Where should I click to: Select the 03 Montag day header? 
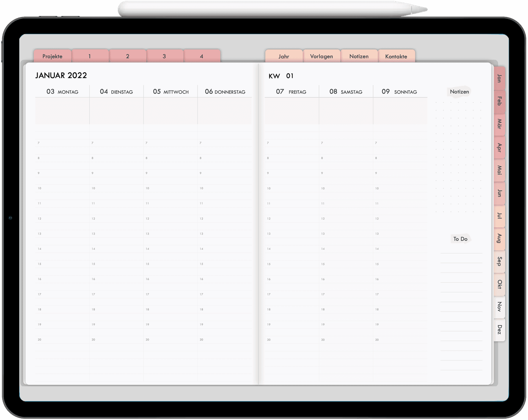click(x=62, y=92)
